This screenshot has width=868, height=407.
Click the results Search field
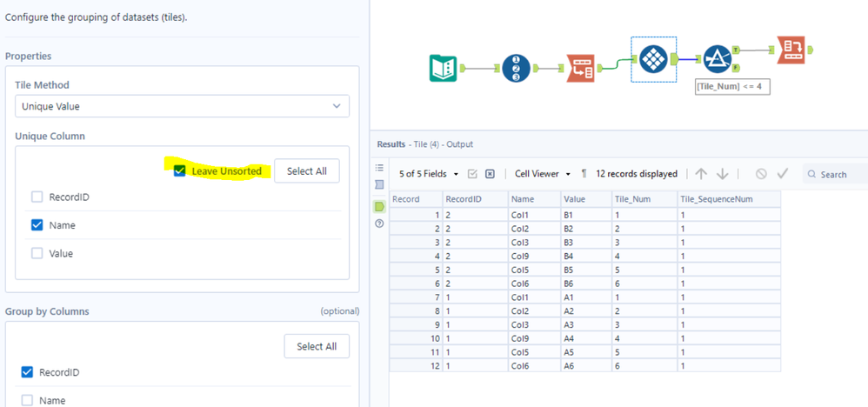[x=835, y=174]
